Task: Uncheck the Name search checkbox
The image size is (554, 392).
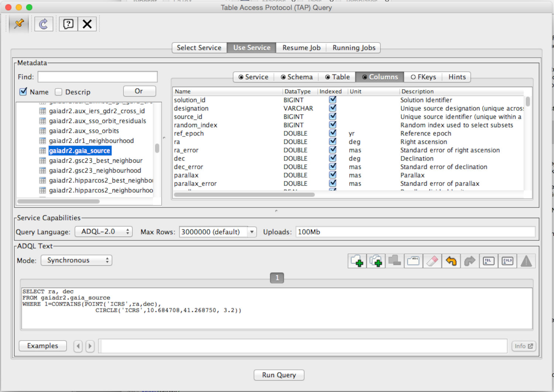Action: point(23,92)
